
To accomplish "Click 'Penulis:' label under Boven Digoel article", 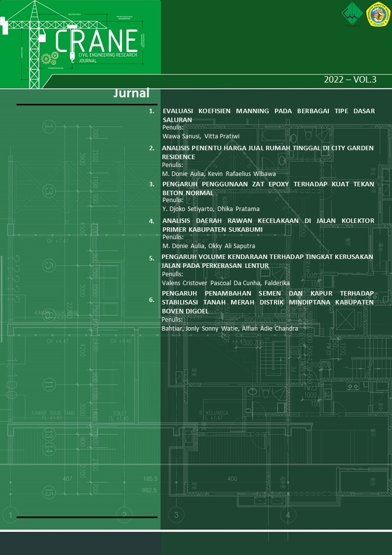I will 172,320.
